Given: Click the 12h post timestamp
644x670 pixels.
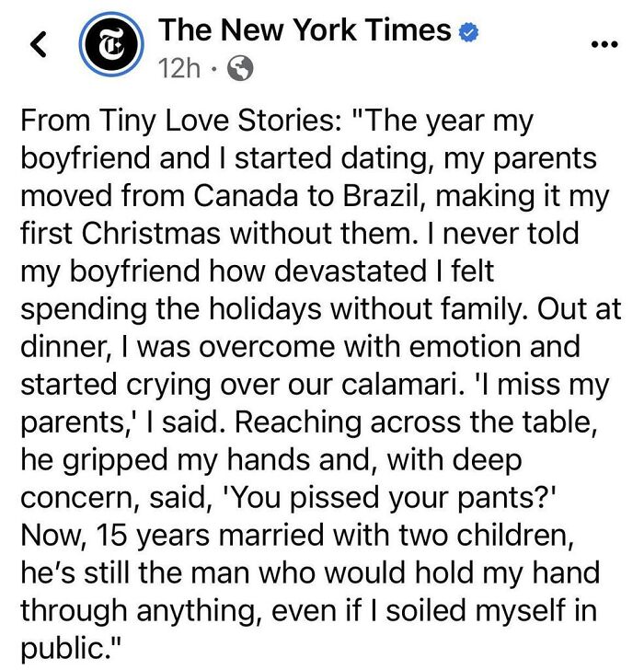Looking at the screenshot, I should click(180, 68).
